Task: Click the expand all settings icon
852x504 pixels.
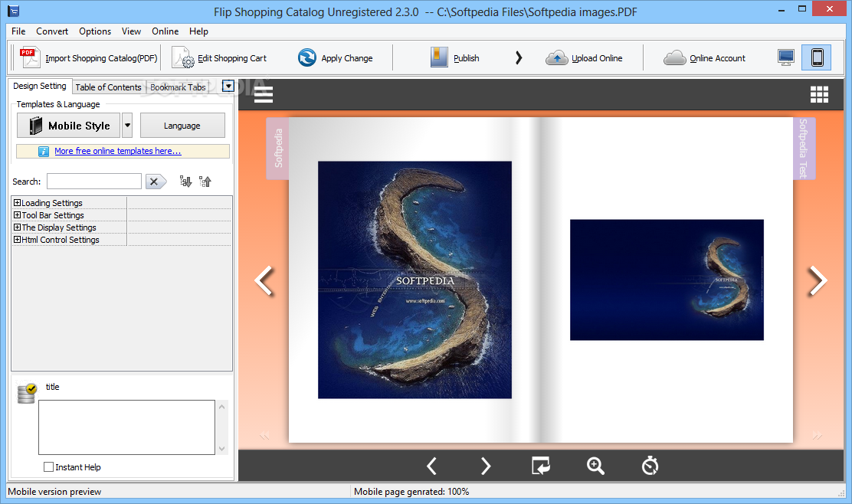Action: point(185,182)
